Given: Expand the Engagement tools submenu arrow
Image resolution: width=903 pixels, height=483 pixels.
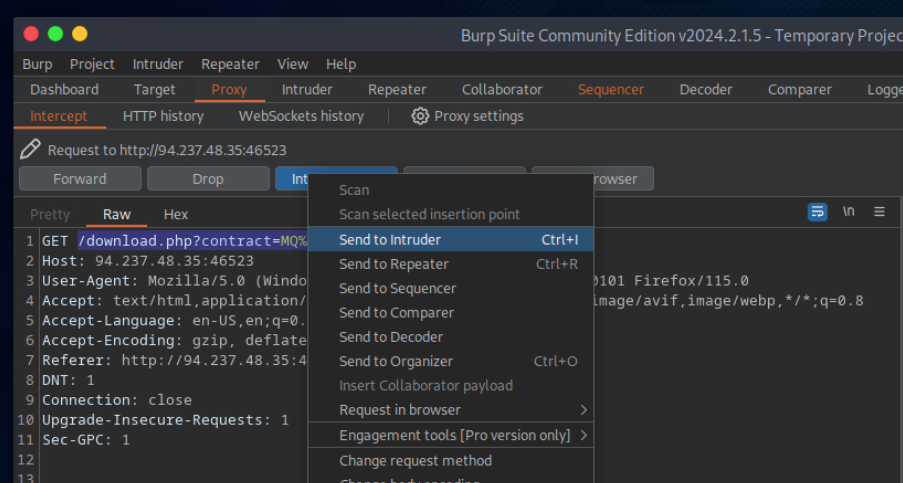Looking at the screenshot, I should click(583, 435).
